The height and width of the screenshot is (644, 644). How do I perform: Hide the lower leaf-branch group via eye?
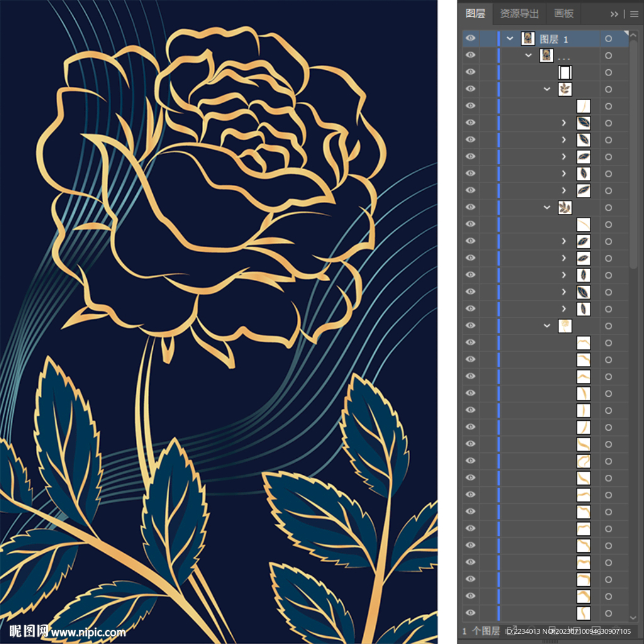pyautogui.click(x=470, y=207)
